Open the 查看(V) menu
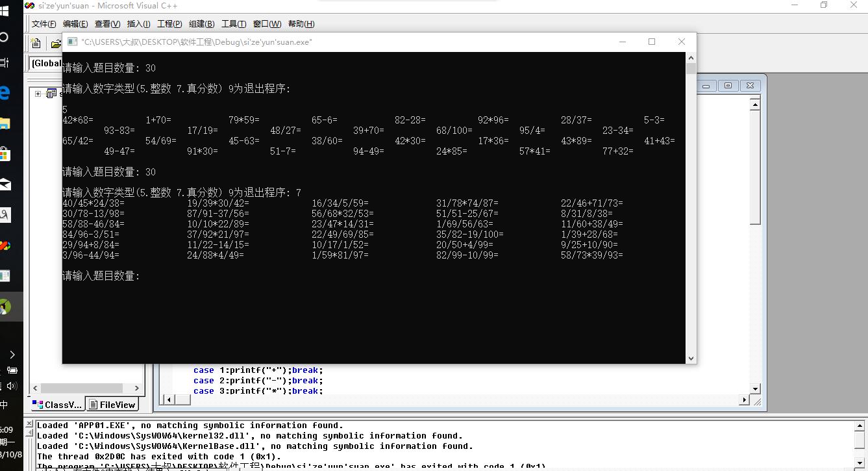The image size is (868, 471). coord(107,24)
